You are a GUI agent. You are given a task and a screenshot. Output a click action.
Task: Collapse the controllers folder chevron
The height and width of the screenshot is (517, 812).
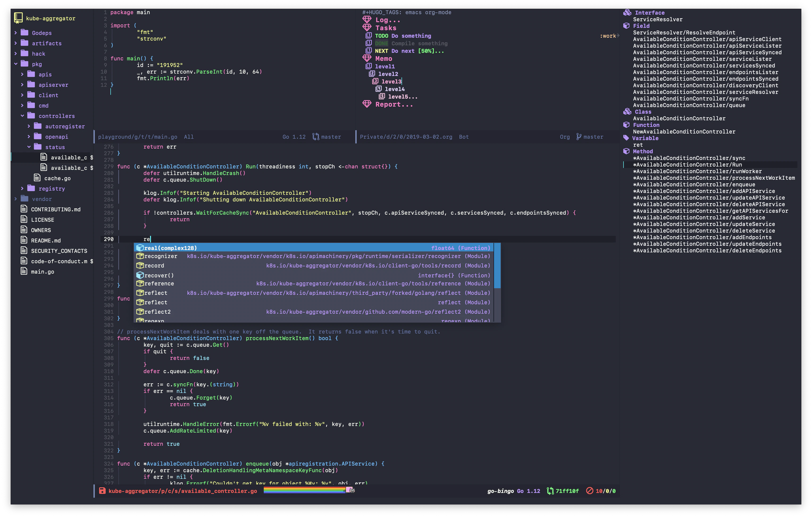tap(22, 116)
